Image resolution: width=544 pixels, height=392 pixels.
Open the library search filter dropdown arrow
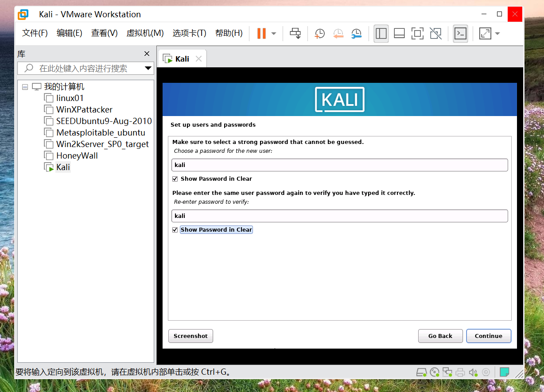[148, 68]
